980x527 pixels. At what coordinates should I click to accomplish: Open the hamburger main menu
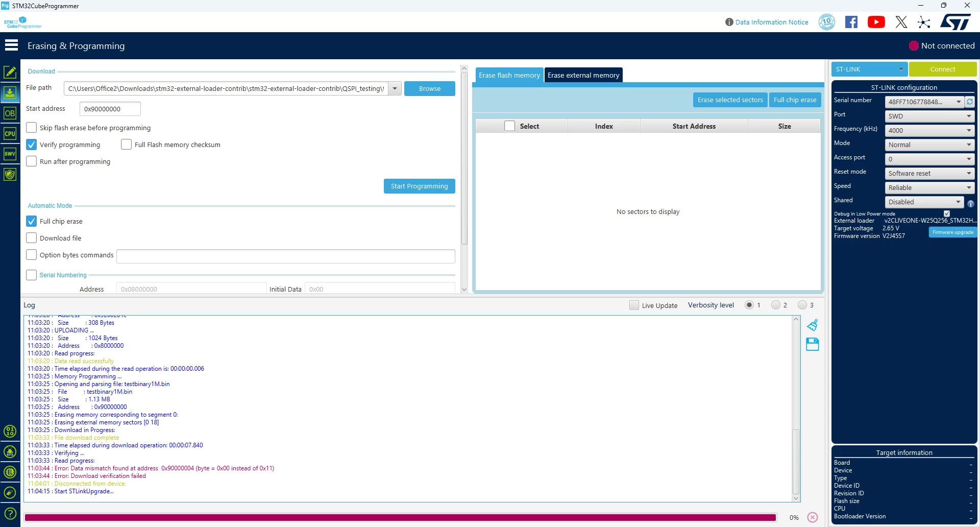(11, 45)
